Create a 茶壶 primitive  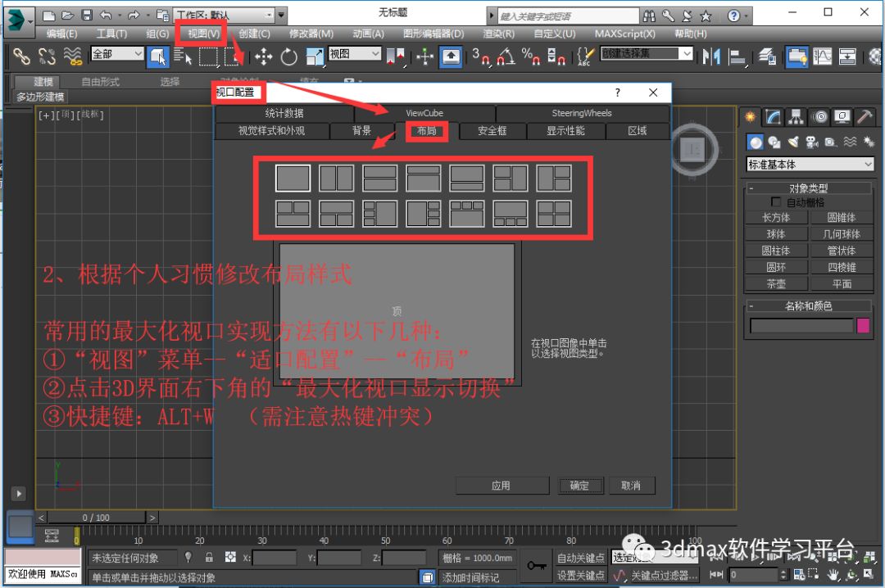[776, 284]
